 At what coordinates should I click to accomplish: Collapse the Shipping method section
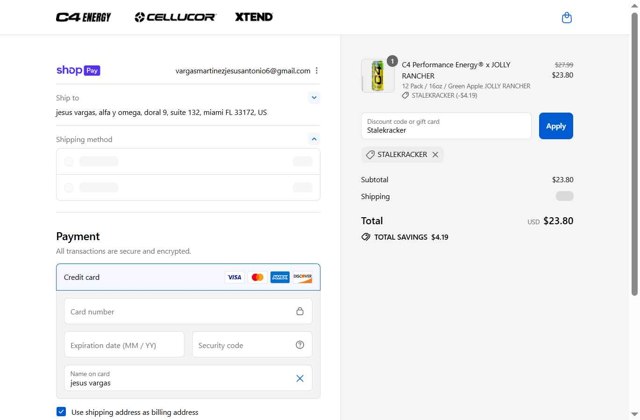pyautogui.click(x=314, y=139)
